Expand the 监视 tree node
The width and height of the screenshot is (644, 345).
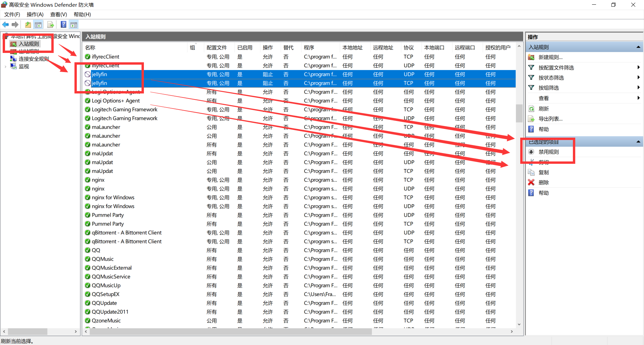pos(5,67)
